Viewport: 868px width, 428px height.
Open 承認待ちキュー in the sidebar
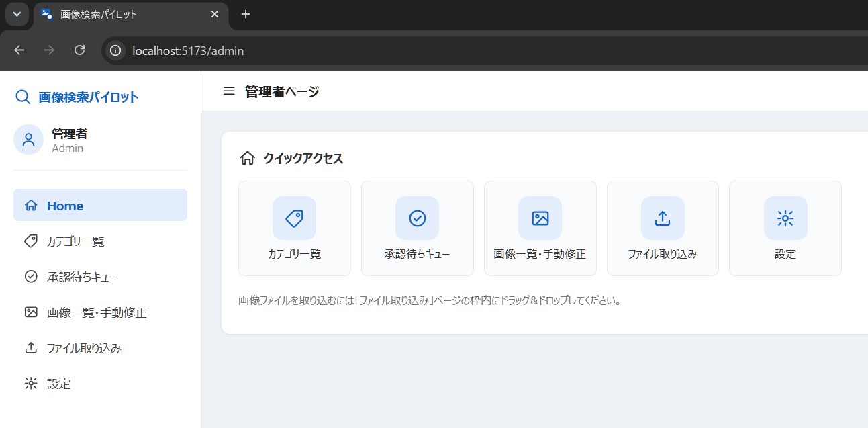click(x=100, y=277)
